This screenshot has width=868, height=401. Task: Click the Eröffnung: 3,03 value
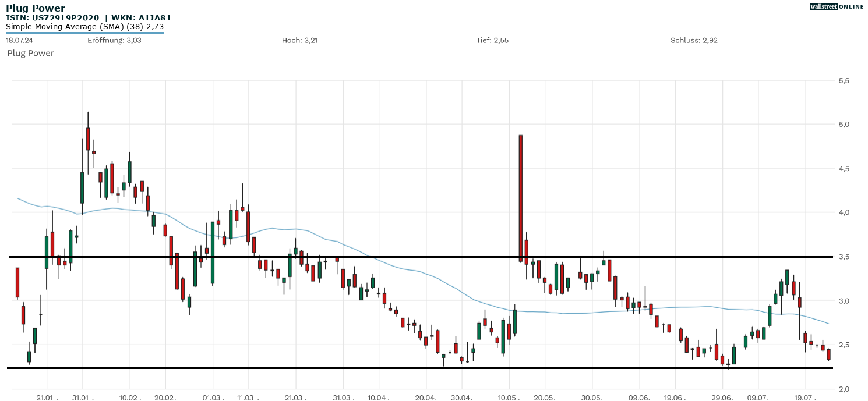coord(114,40)
